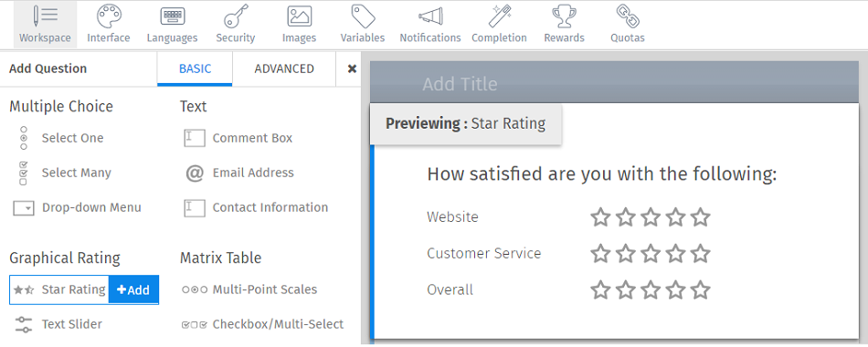Rate Customer Service with one star
The image size is (868, 347).
coord(600,254)
